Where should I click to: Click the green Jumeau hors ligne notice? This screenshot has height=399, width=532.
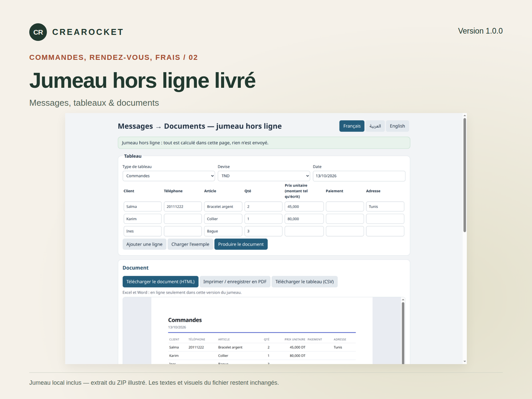pos(264,143)
